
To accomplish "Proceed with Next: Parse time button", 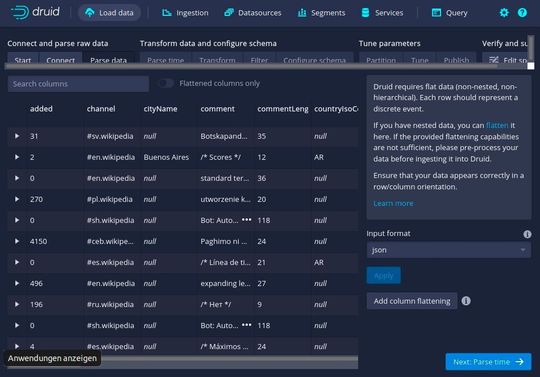I will (x=488, y=362).
